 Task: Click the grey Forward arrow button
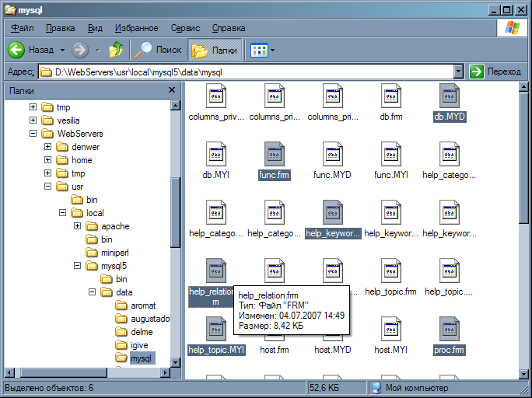(x=80, y=51)
